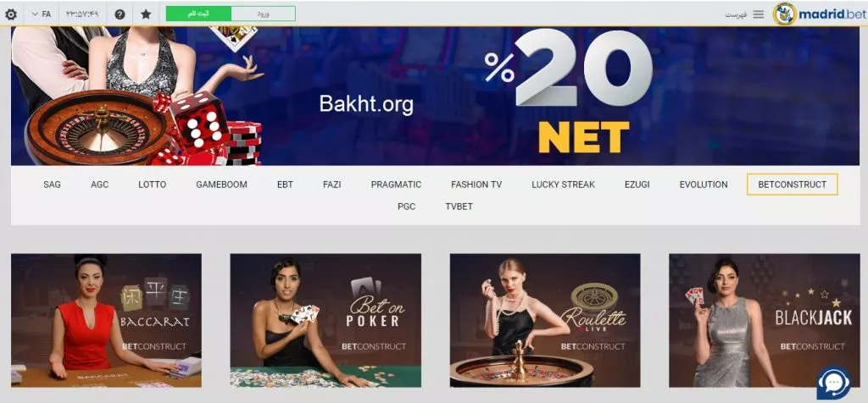Select TVBET provider

[459, 207]
